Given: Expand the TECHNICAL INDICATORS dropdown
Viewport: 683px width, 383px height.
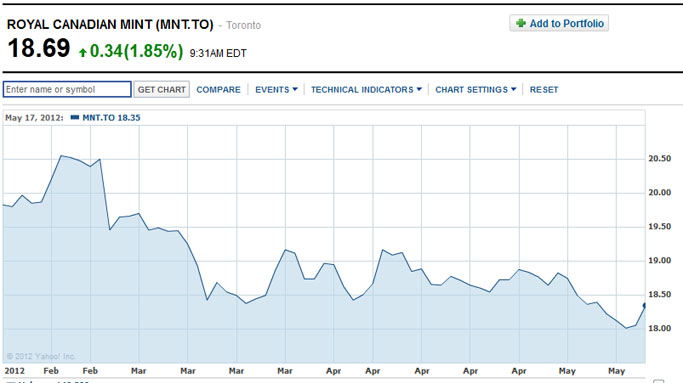Looking at the screenshot, I should pos(366,90).
